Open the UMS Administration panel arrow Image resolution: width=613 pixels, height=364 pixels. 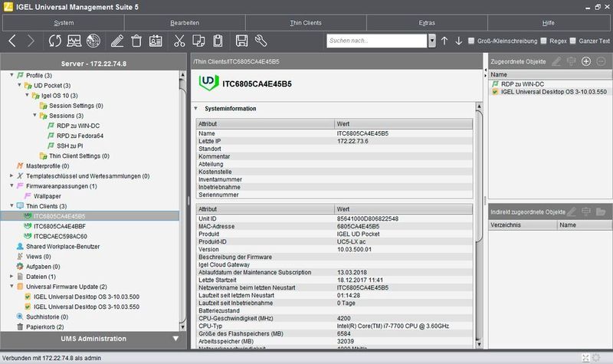tap(175, 339)
